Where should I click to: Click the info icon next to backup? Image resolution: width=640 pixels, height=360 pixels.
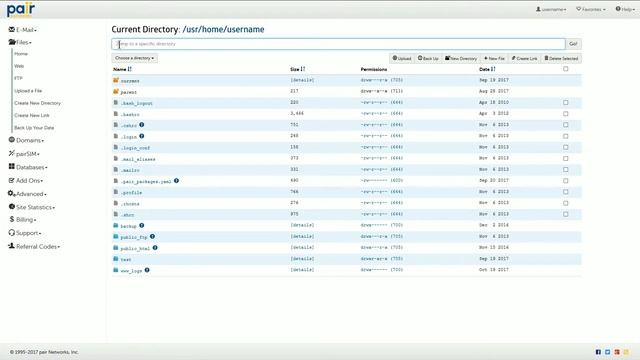(x=142, y=225)
